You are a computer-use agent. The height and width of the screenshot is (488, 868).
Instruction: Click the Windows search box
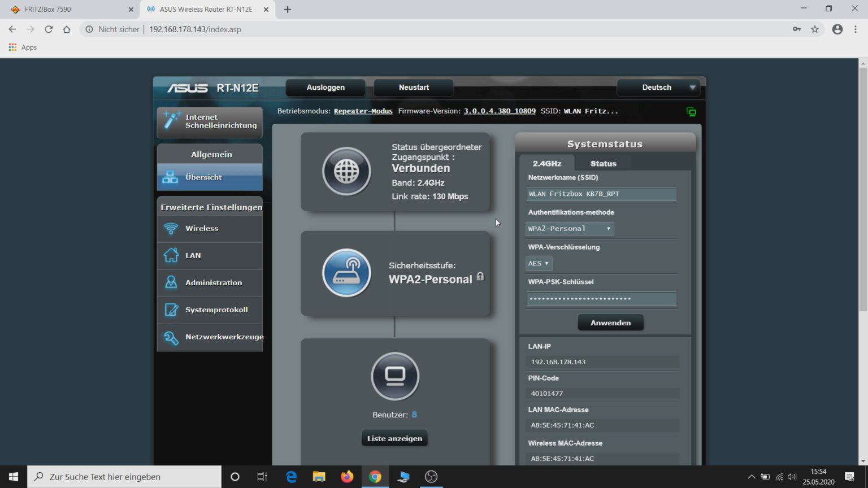coord(124,477)
